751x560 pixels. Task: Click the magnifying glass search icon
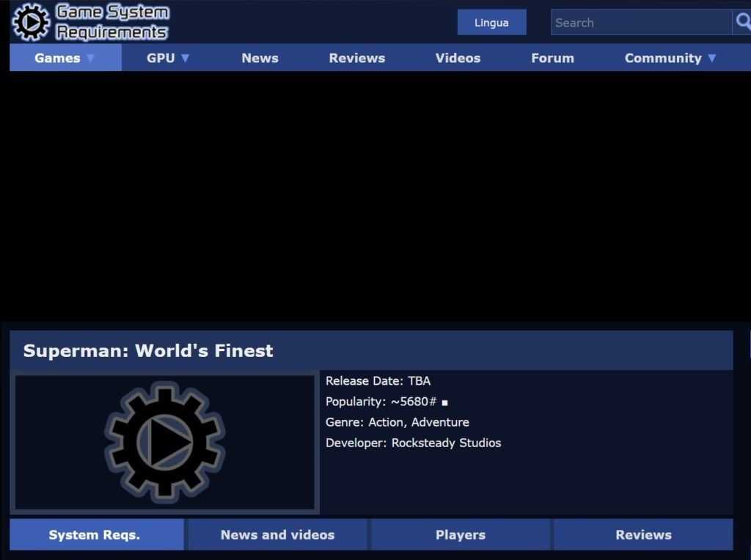[742, 22]
